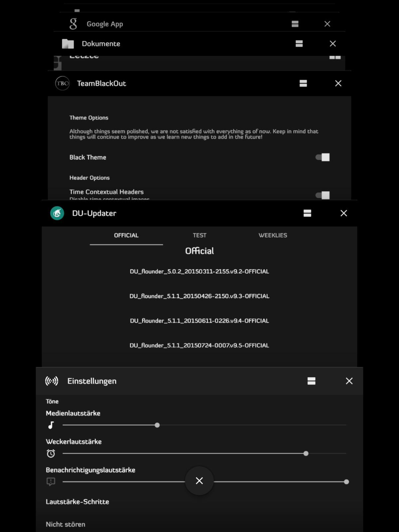
Task: Open the Nicht stören setting
Action: pyautogui.click(x=66, y=524)
